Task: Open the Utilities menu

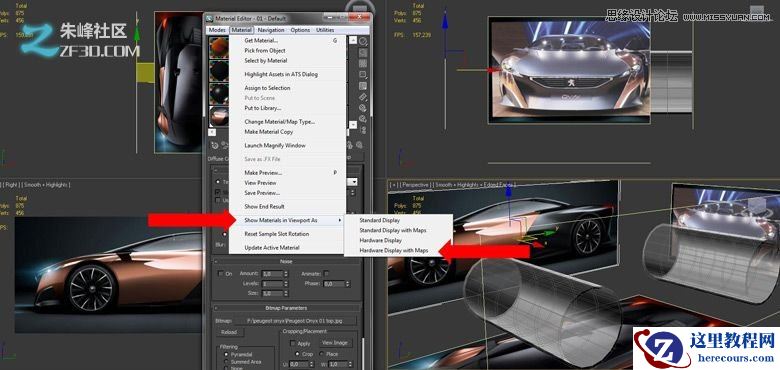Action: [x=325, y=30]
